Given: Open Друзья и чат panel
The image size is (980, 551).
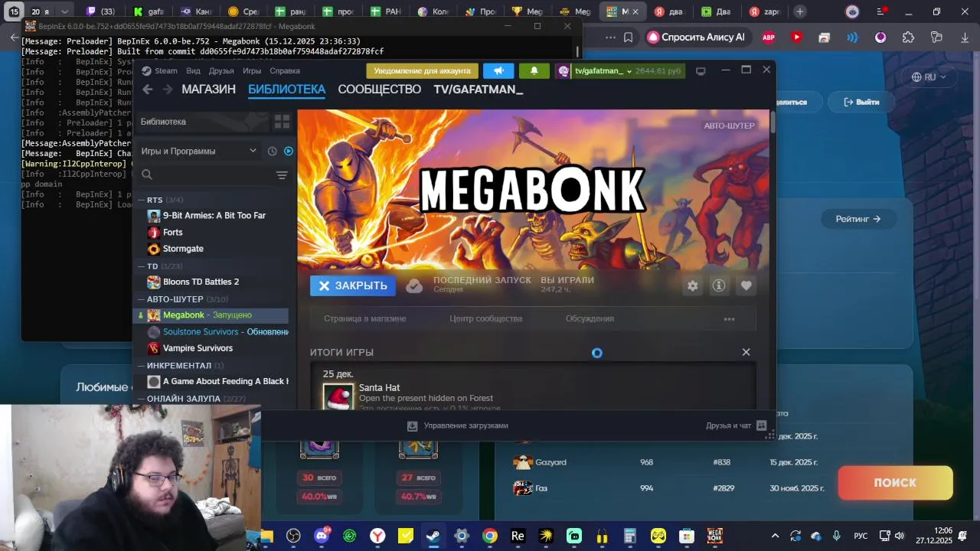Looking at the screenshot, I should click(736, 425).
